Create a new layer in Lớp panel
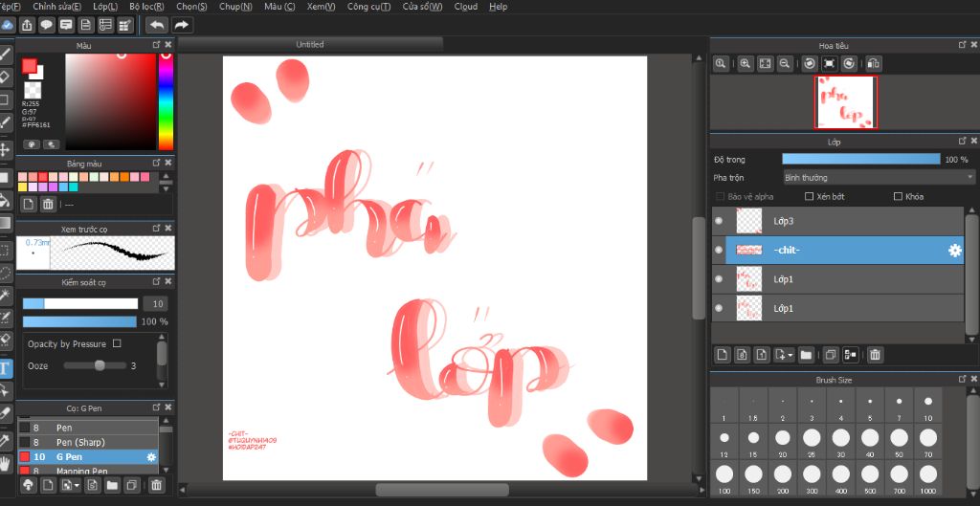Screen dimensions: 980x506 point(723,355)
